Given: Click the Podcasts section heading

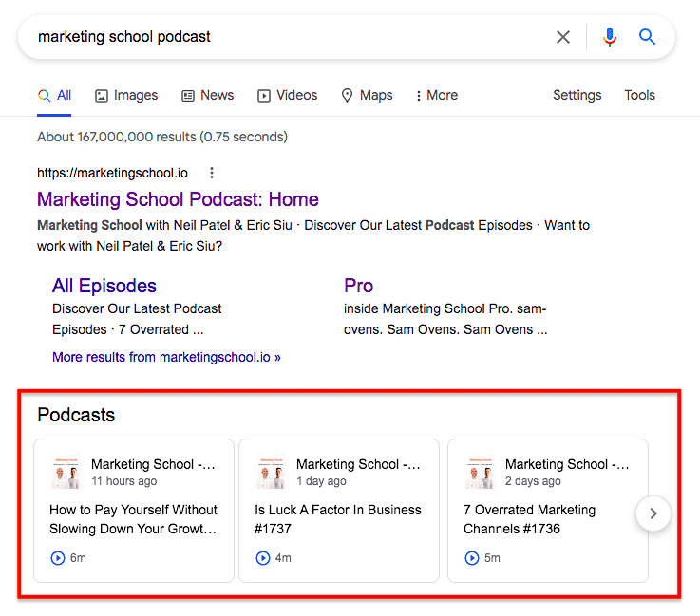Looking at the screenshot, I should 76,415.
